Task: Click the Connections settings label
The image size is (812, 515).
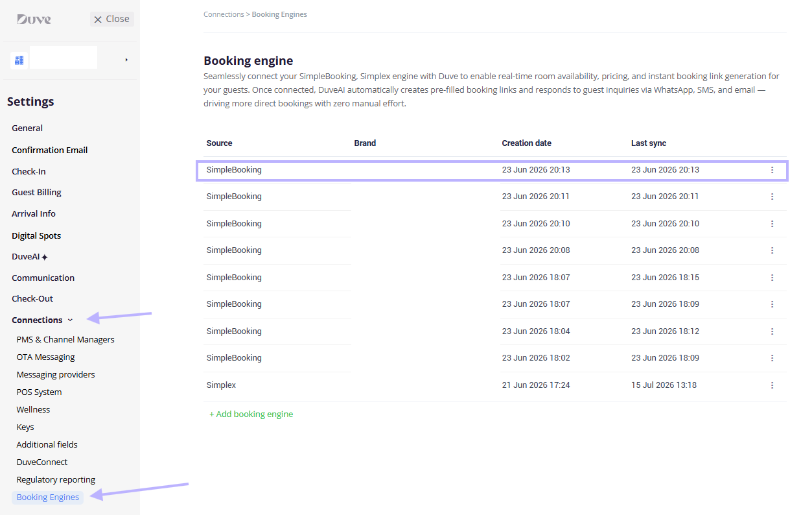Action: (37, 320)
